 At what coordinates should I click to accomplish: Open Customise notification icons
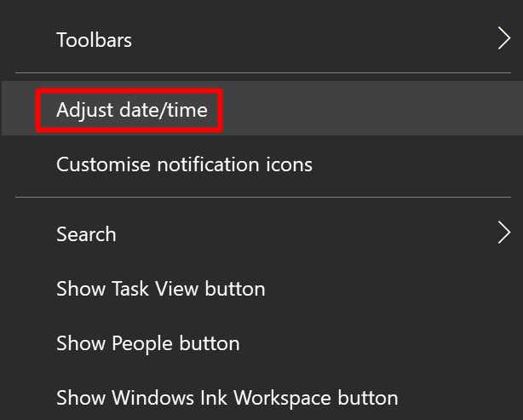click(262, 164)
